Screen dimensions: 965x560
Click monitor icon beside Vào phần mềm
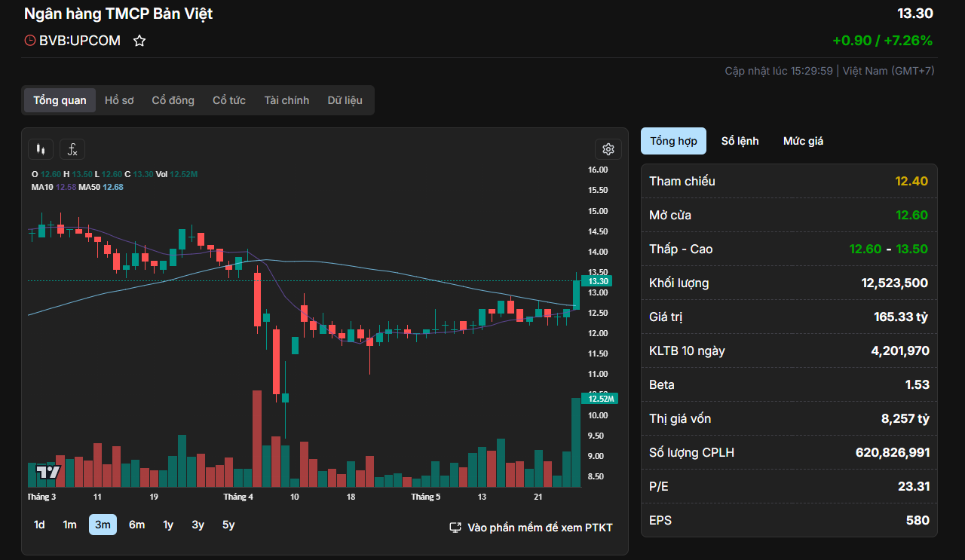coord(455,528)
